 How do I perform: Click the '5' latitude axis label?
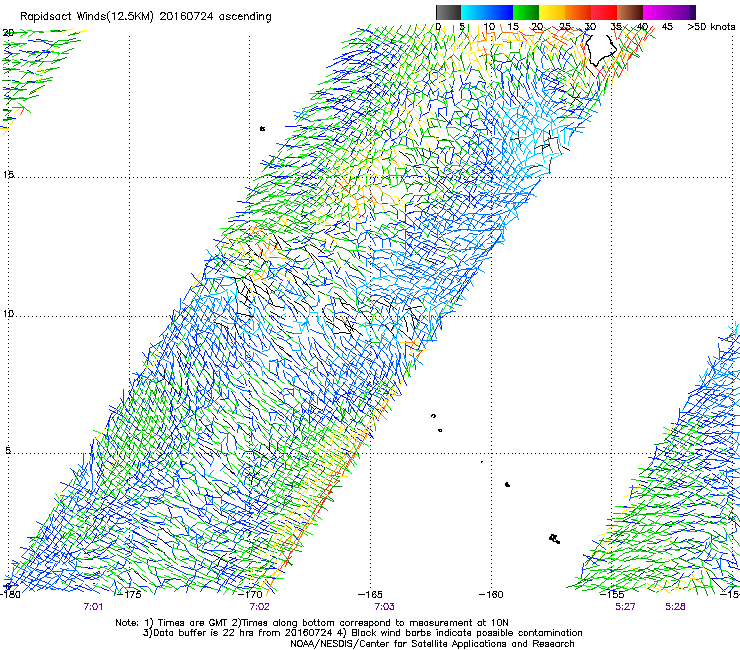8,451
